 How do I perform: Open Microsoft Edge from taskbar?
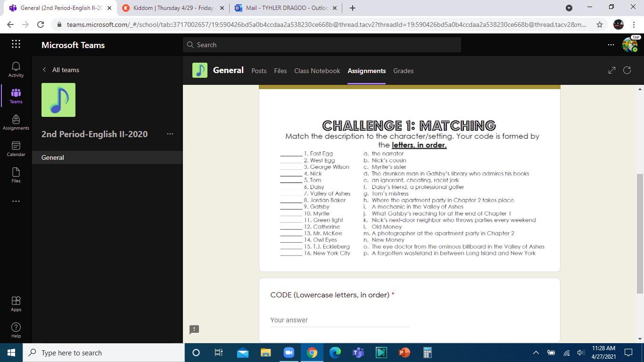coord(335,353)
